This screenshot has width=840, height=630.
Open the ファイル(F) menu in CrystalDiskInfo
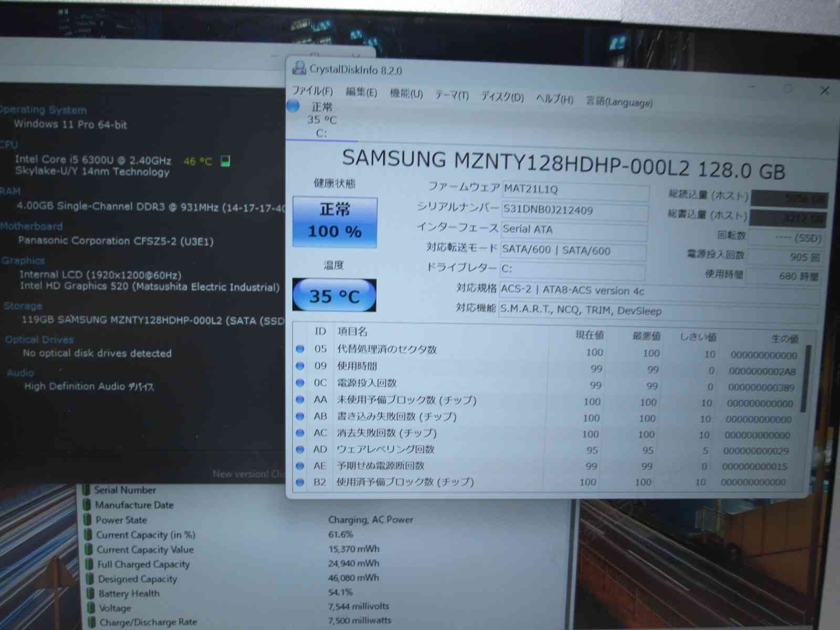(x=312, y=91)
